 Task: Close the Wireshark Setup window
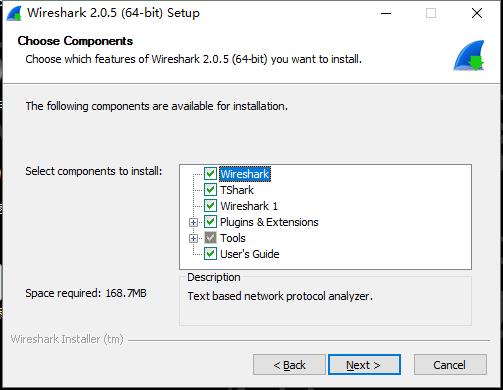click(477, 13)
